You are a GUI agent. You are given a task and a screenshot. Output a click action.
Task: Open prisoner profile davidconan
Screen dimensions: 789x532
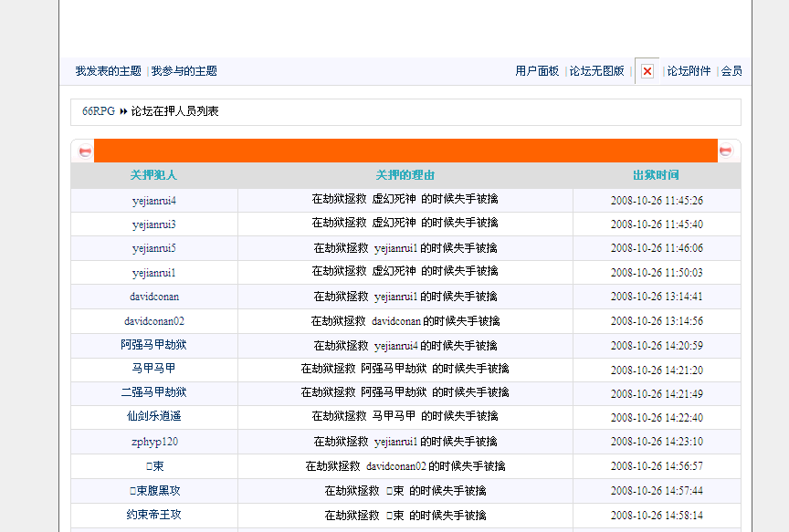pos(154,297)
